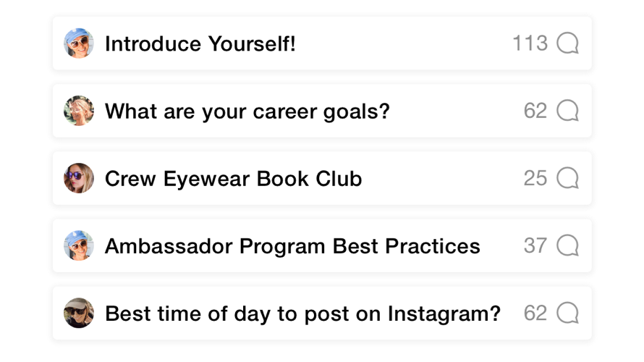Open the profile picture next to career goals topic
The width and height of the screenshot is (644, 362).
click(x=79, y=111)
